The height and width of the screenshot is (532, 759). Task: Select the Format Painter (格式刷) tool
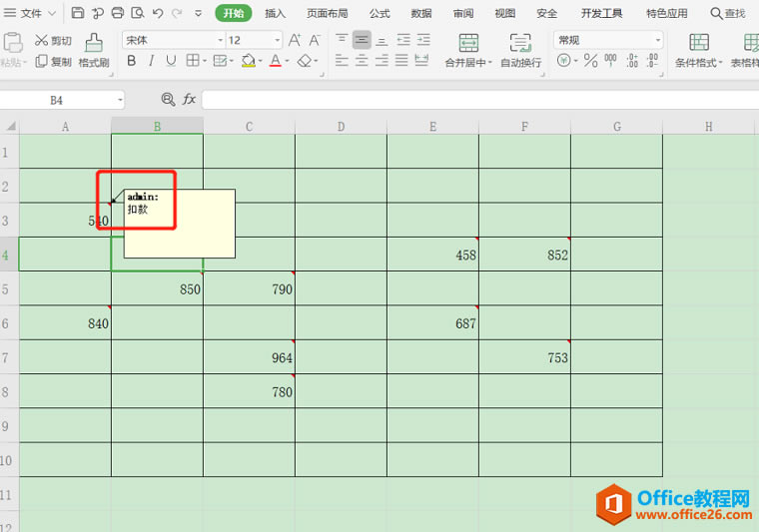[x=94, y=49]
